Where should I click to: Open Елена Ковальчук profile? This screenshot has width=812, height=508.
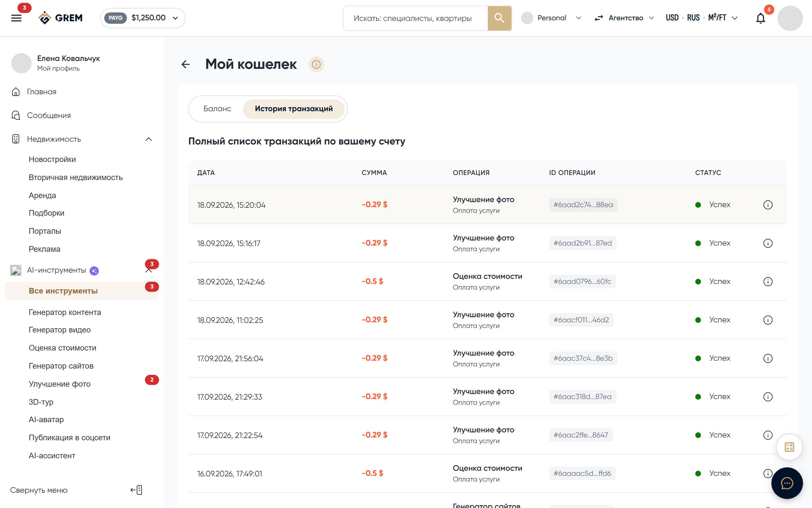[56, 63]
